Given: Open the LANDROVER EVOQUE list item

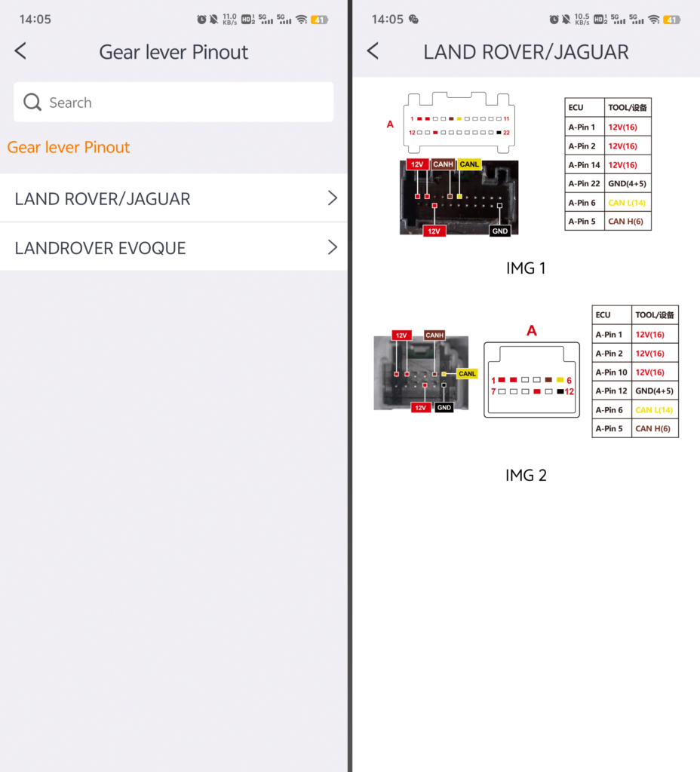Looking at the screenshot, I should point(173,247).
